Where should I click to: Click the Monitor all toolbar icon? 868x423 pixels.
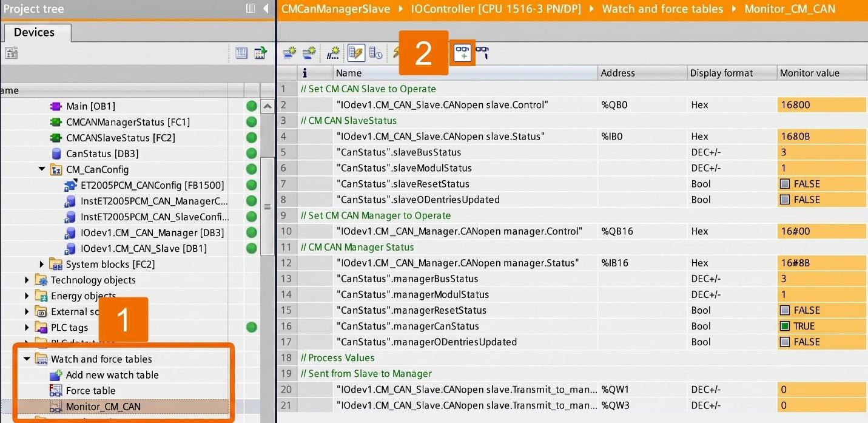pyautogui.click(x=463, y=53)
